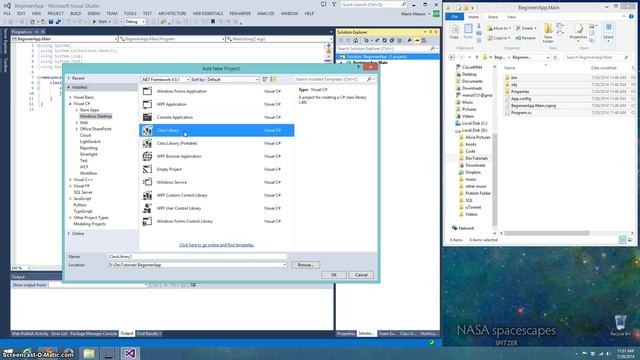Viewport: 640px width, 360px height.
Task: Click the Home icon in Solution Explorer
Action: click(356, 40)
